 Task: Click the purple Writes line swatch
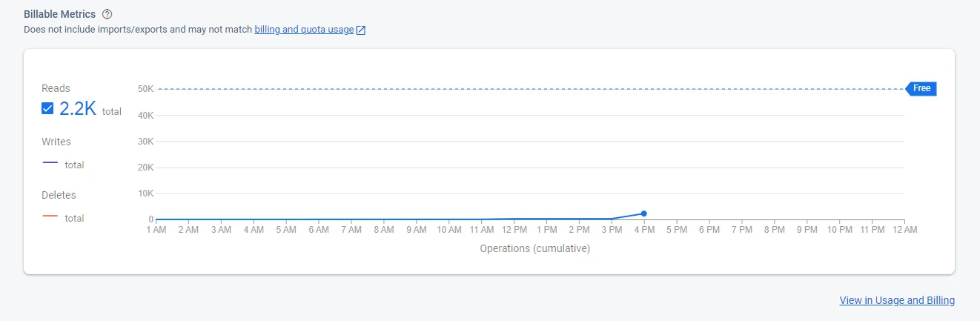click(x=50, y=163)
